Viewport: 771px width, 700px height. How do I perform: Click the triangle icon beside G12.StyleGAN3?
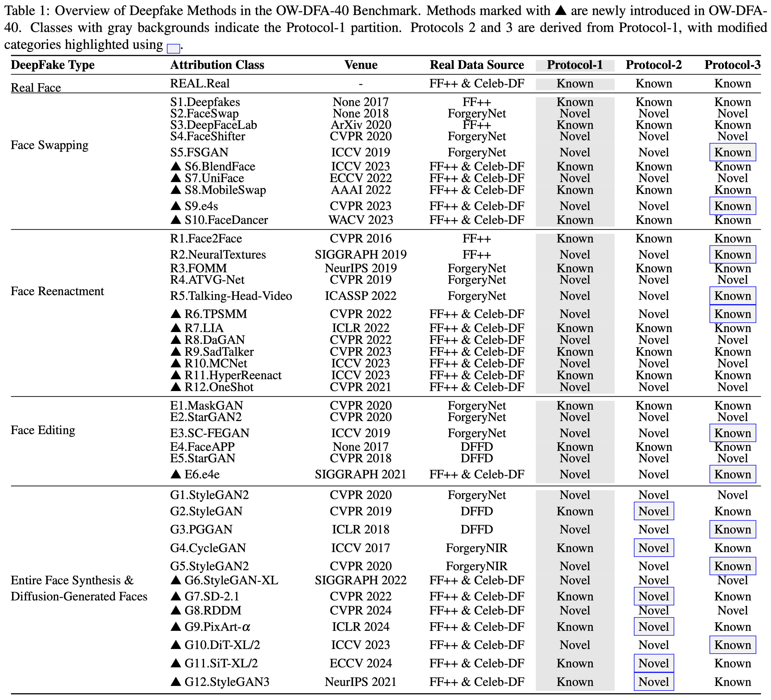coord(176,682)
